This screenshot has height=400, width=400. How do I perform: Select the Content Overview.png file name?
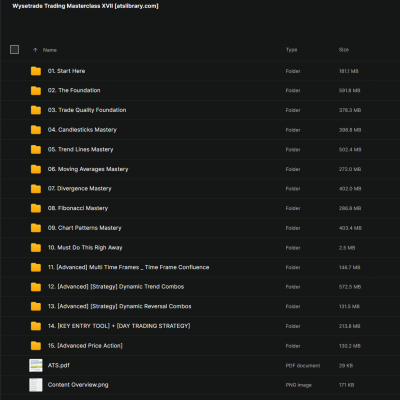tap(78, 385)
